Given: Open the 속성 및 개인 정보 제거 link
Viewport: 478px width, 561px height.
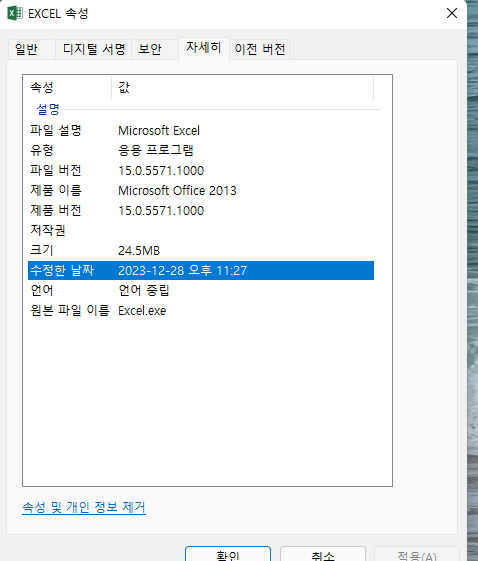Looking at the screenshot, I should [84, 507].
